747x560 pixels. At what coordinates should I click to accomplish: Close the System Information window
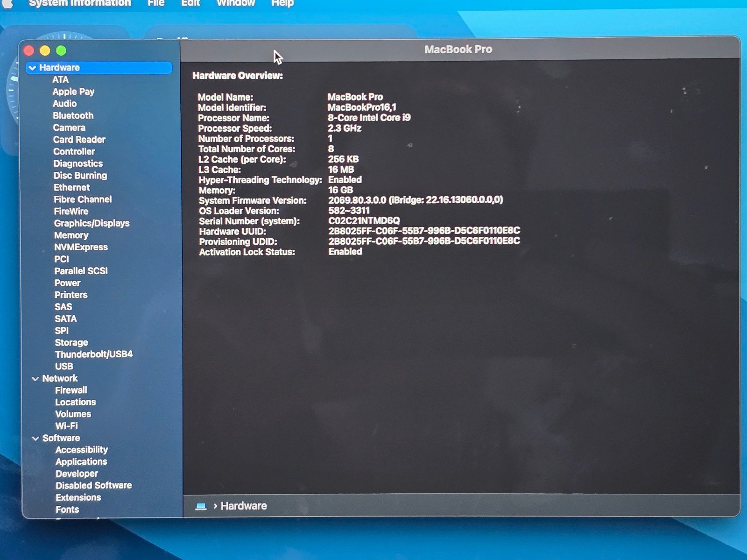pos(29,50)
